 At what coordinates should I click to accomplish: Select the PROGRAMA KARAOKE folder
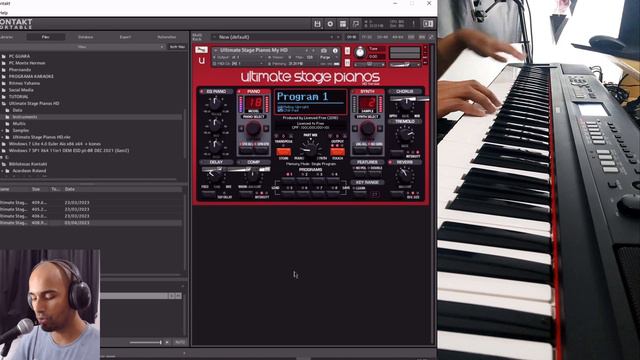point(31,76)
